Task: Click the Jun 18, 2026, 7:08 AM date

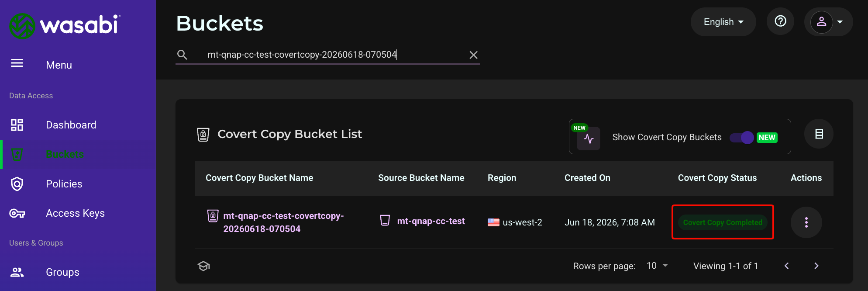Action: pos(610,222)
